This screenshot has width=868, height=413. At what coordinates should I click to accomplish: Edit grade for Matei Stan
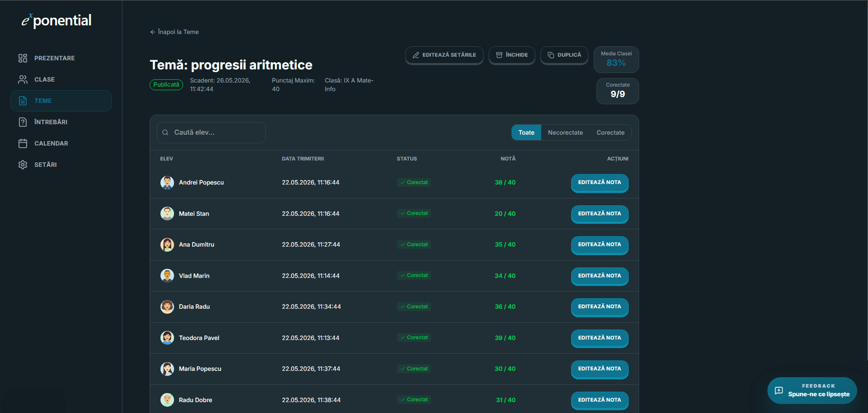coord(599,214)
